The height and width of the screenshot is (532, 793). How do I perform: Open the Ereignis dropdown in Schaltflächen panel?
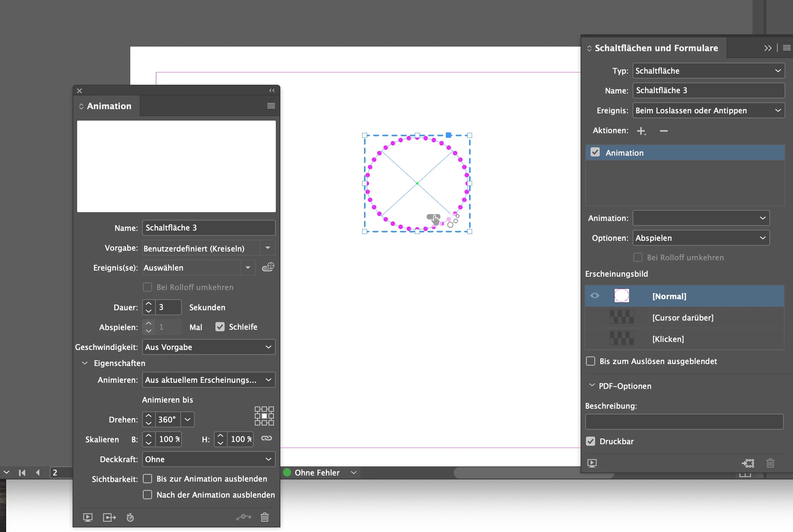coord(709,110)
